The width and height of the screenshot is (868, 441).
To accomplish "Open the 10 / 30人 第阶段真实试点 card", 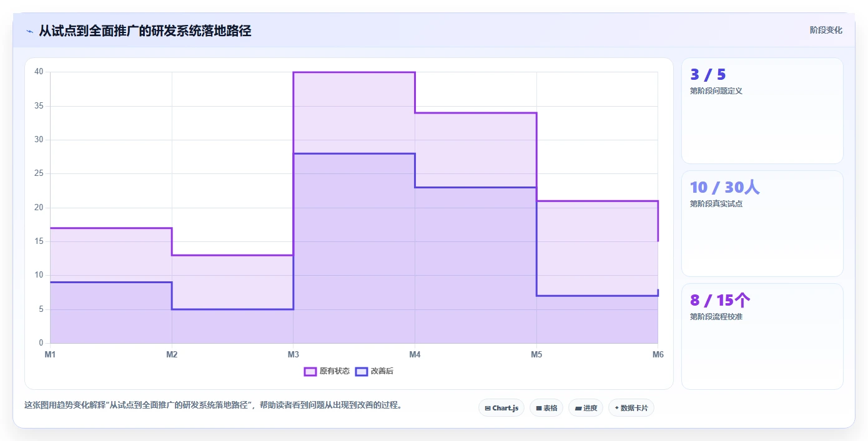I will [x=762, y=224].
